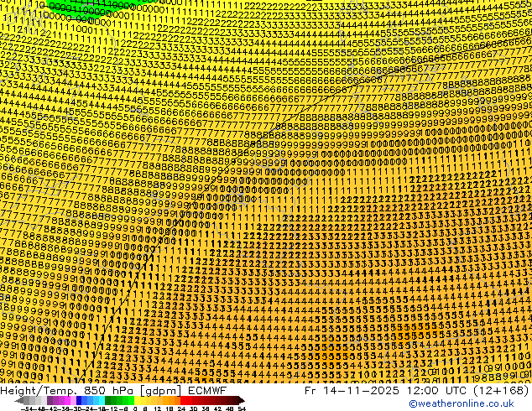Viewport: 532px width, 411px height.
Task: Pick the dark green -18 legend swatch
Action: point(108,400)
